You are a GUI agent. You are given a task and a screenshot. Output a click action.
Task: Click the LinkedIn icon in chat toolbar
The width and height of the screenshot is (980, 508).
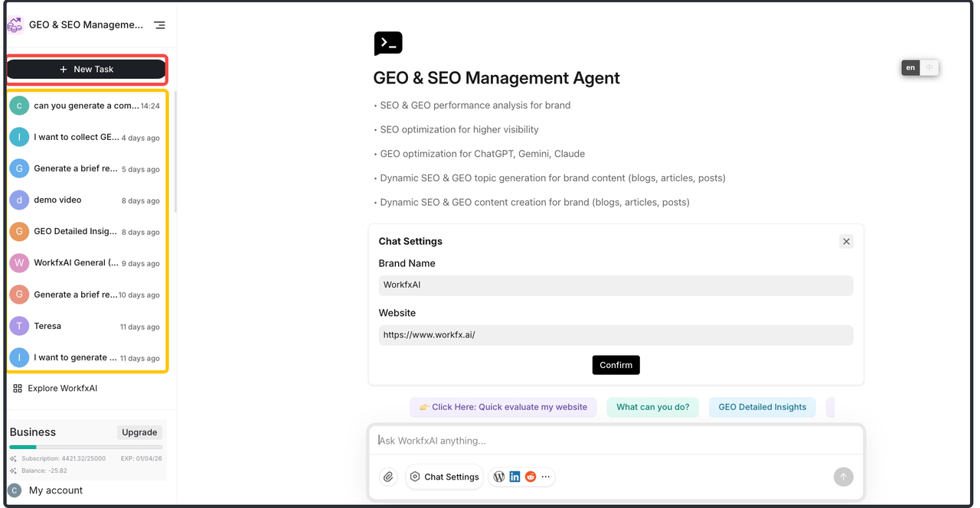514,477
